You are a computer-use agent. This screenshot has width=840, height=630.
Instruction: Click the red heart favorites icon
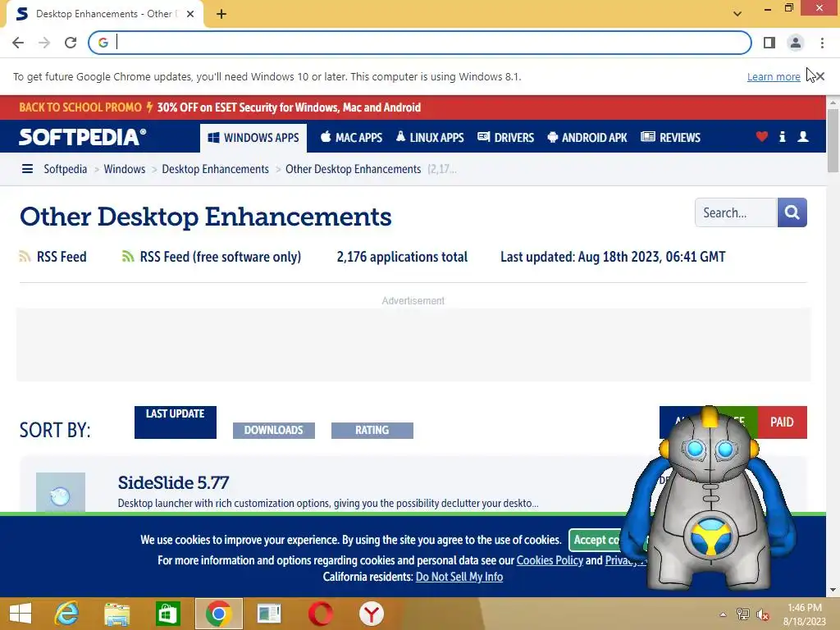(x=762, y=137)
